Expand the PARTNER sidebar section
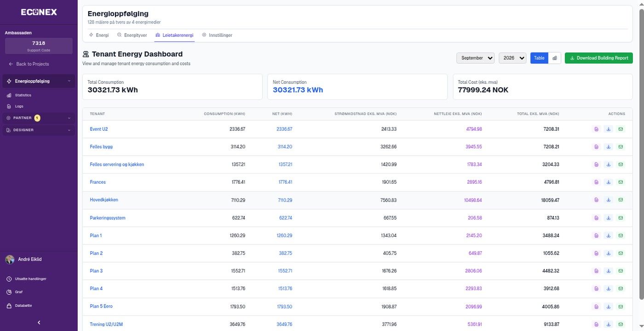The height and width of the screenshot is (331, 644). pyautogui.click(x=39, y=118)
